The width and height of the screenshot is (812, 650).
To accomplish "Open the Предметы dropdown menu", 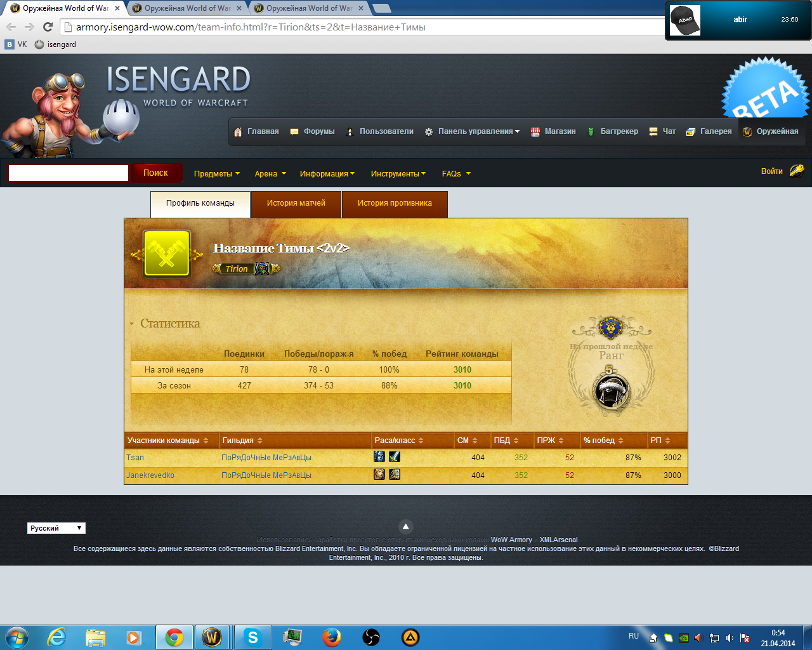I will pos(217,173).
